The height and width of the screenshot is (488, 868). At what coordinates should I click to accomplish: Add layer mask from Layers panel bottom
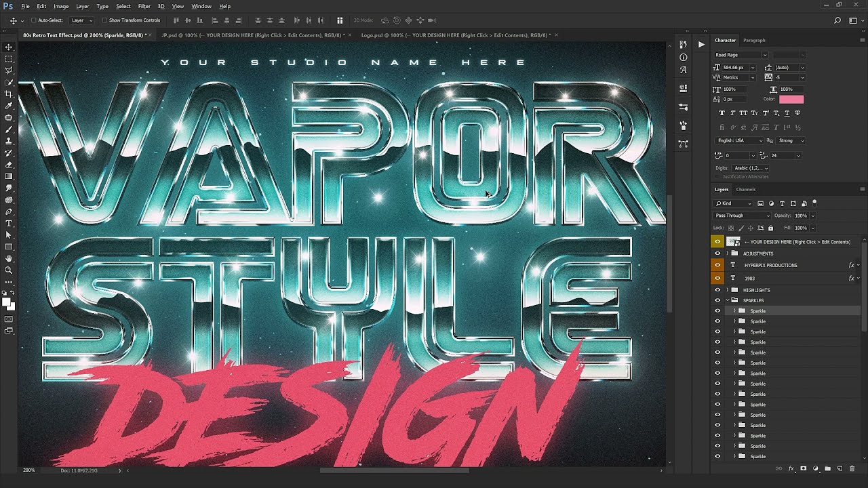(804, 468)
